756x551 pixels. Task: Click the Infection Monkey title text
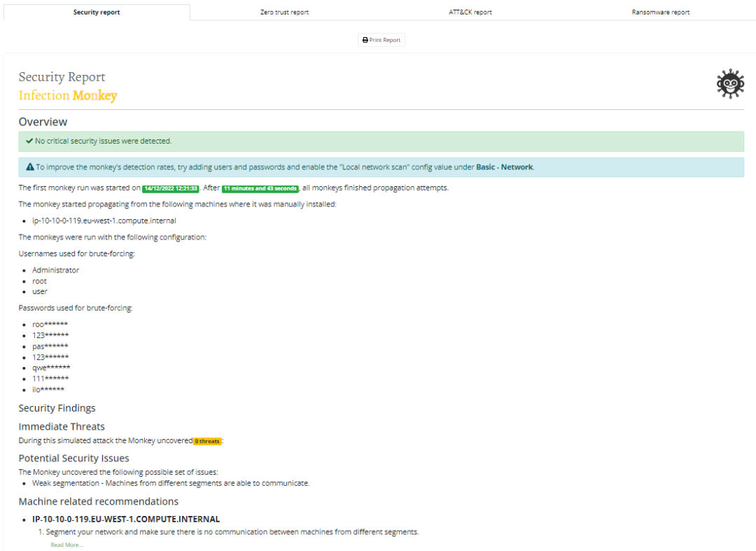pyautogui.click(x=68, y=95)
